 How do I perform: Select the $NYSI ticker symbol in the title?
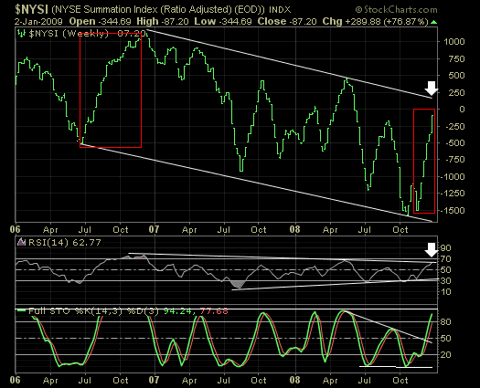point(32,10)
